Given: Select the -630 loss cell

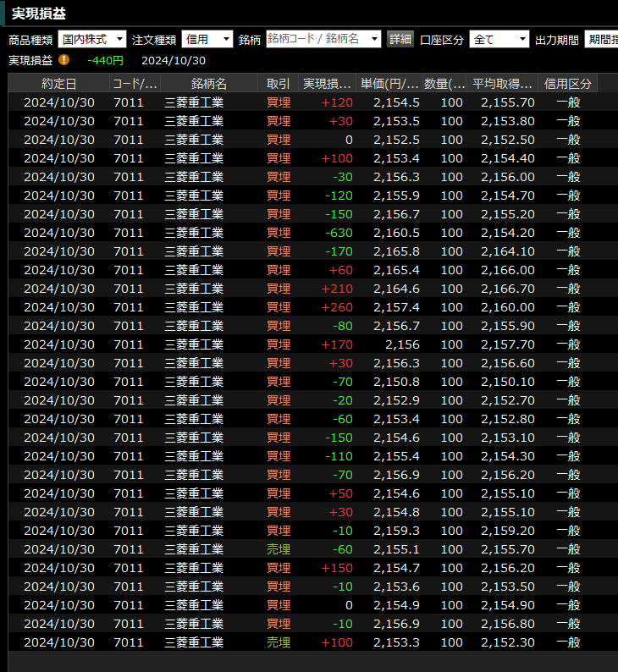Looking at the screenshot, I should pyautogui.click(x=339, y=233).
